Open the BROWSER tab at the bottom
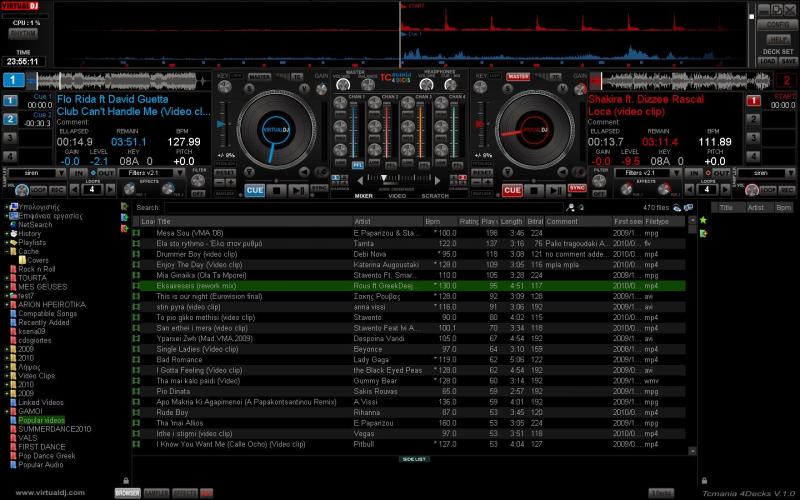 (x=128, y=493)
